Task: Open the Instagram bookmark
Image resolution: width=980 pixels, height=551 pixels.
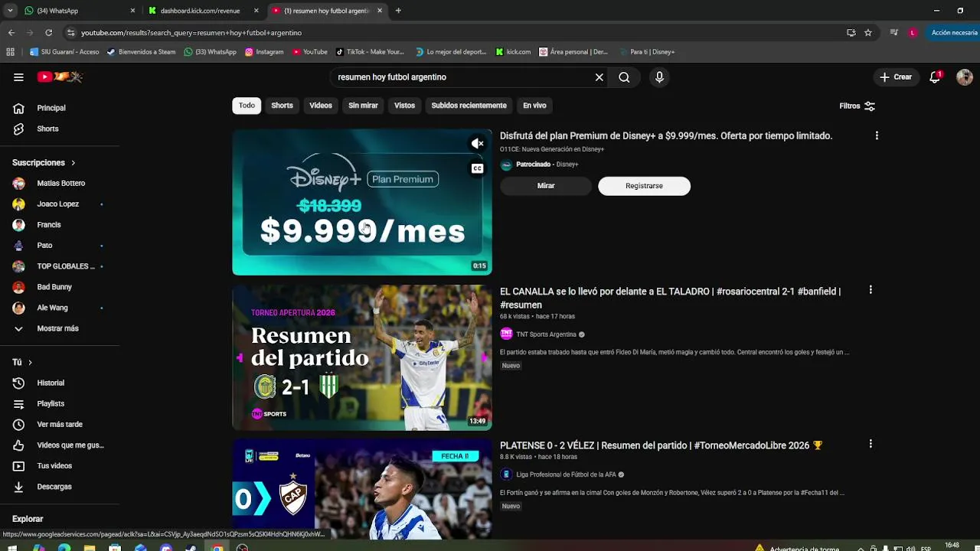Action: 264,52
